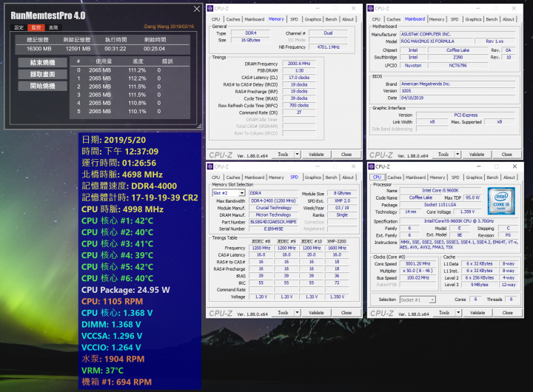Select the Bench tab in the processor window
533x392 pixels.
click(492, 178)
